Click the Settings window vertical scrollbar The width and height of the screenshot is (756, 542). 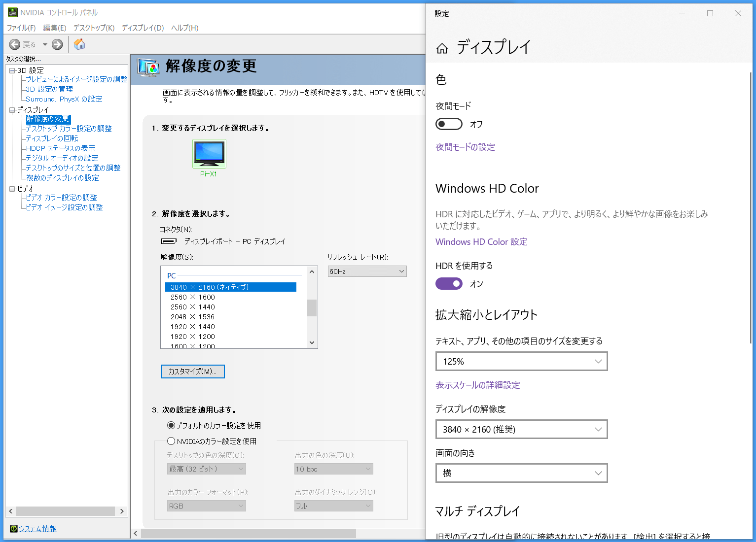[751, 208]
